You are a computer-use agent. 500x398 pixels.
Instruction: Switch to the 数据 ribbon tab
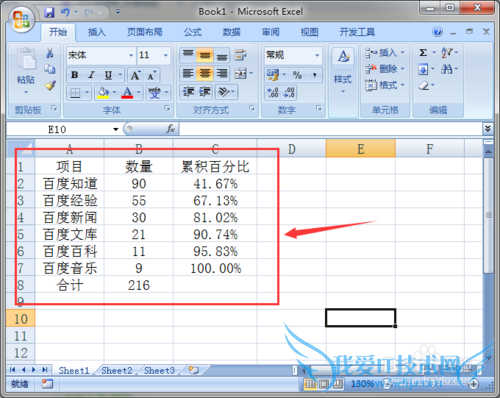click(x=232, y=32)
